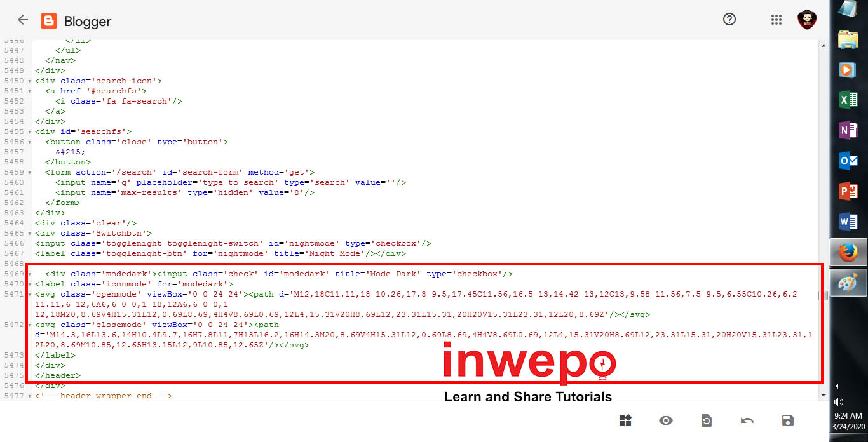The height and width of the screenshot is (442, 868).
Task: Show hidden tray icons arrow
Action: tap(837, 386)
